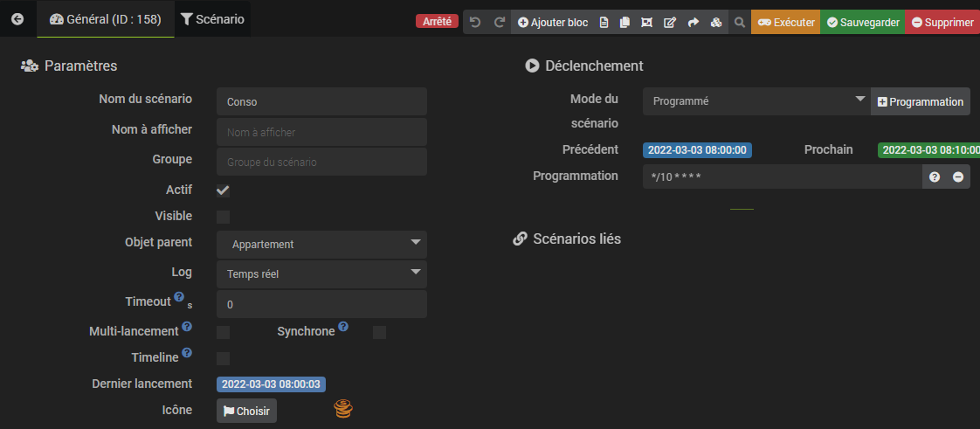Open the log file icon
980x429 pixels.
[604, 22]
